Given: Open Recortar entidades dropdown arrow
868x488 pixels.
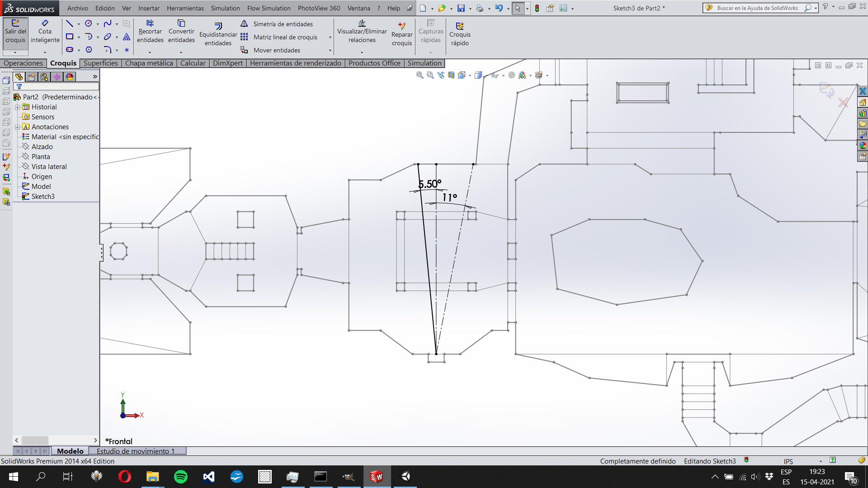Looking at the screenshot, I should point(150,52).
